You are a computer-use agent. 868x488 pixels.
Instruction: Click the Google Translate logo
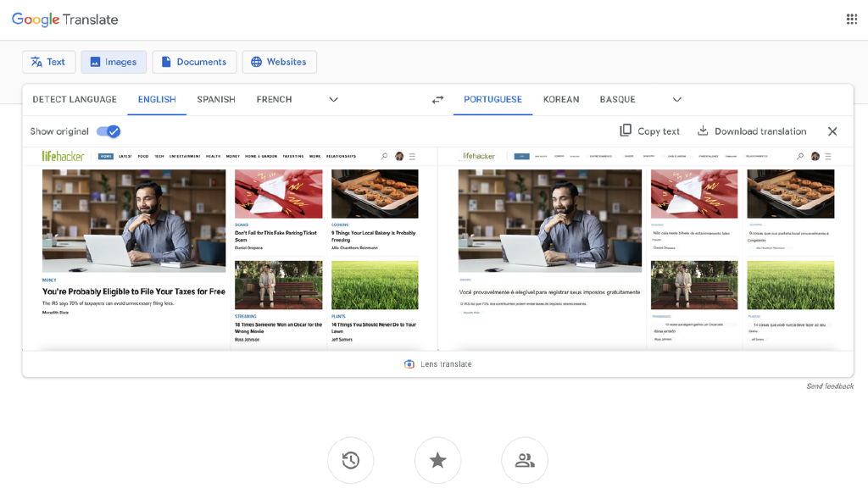point(65,19)
